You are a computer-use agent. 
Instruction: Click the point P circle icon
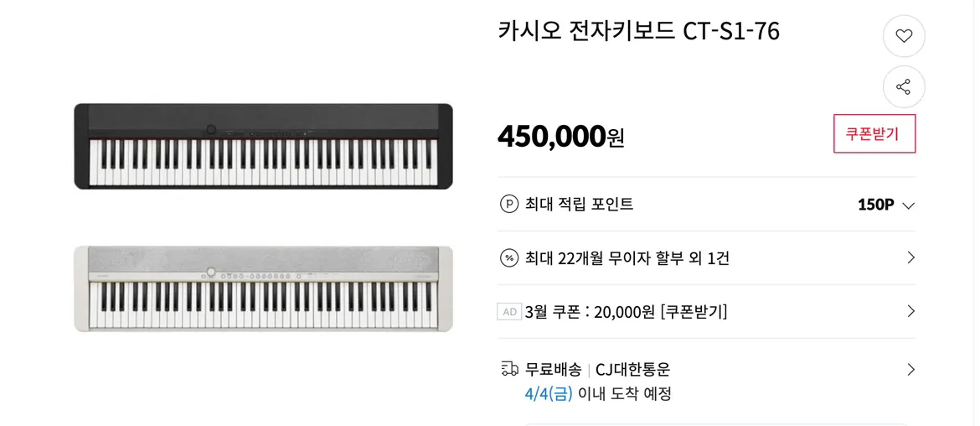[x=509, y=204]
